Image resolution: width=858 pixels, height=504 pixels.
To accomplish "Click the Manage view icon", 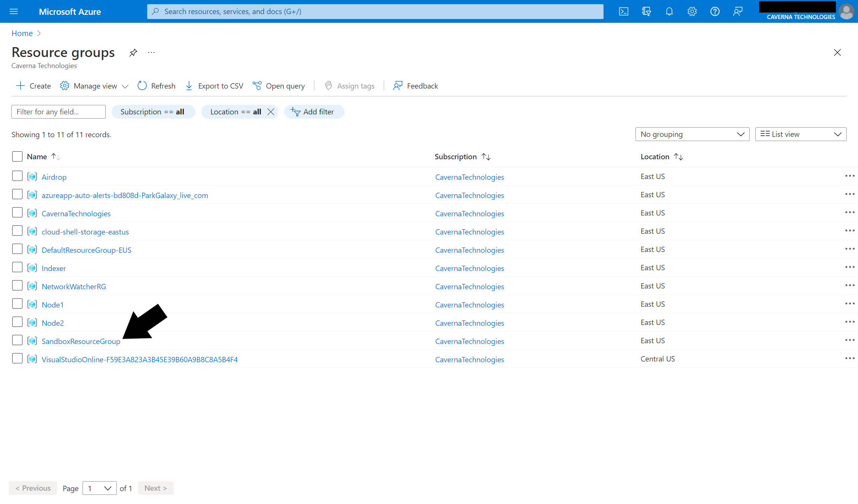I will [64, 86].
